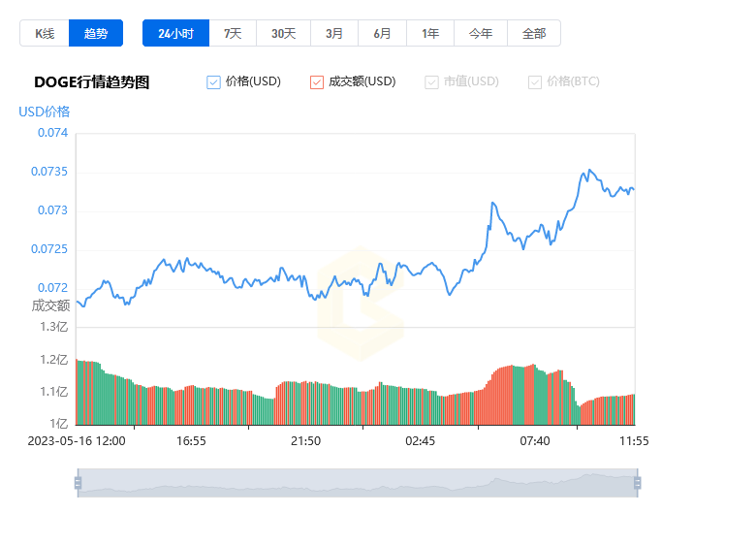Click the right zoom slider handle
This screenshot has height=546, width=756.
point(638,483)
